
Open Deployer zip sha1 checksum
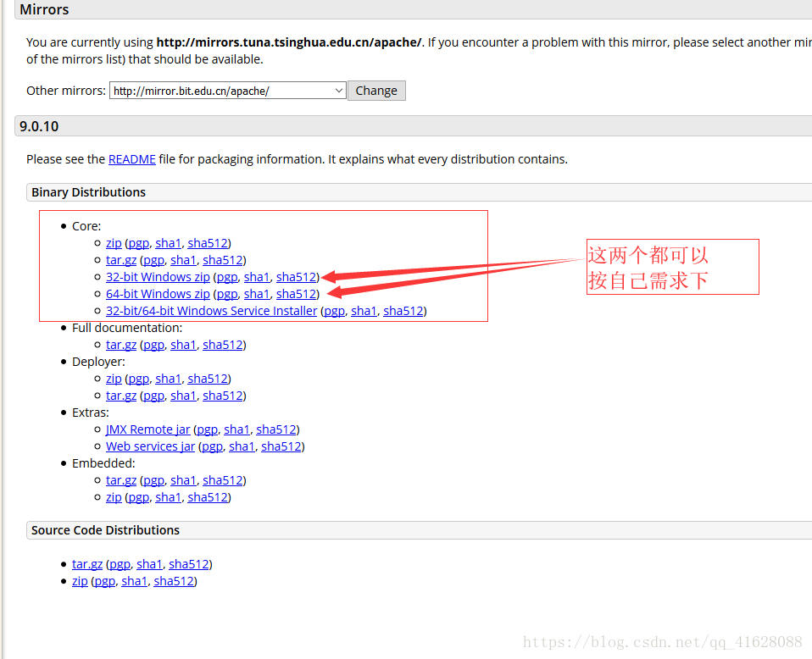coord(169,379)
